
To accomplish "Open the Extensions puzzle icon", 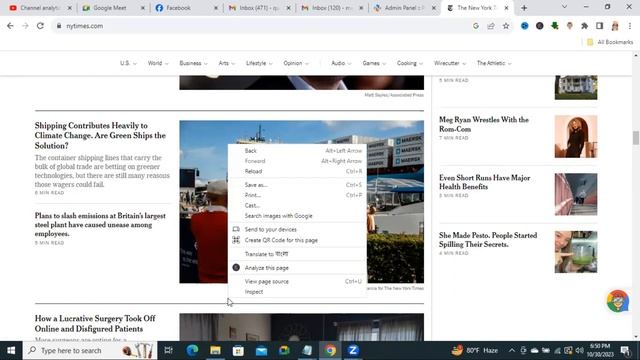I will click(584, 26).
